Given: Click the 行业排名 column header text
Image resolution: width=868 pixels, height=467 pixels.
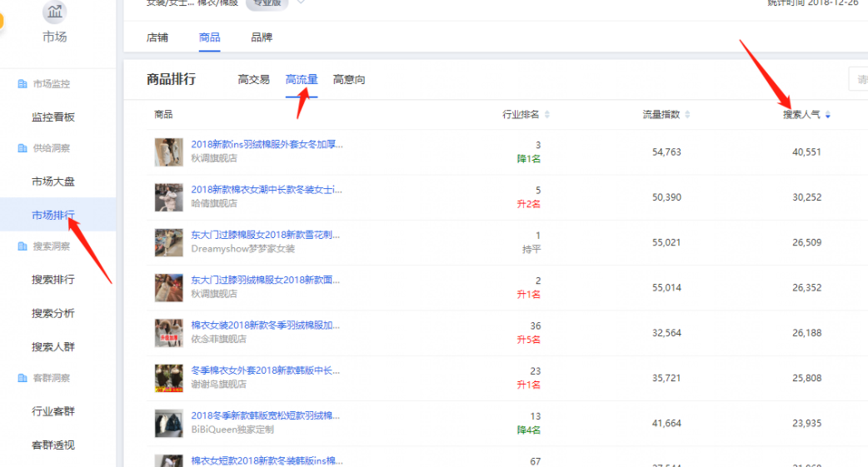Looking at the screenshot, I should (521, 115).
